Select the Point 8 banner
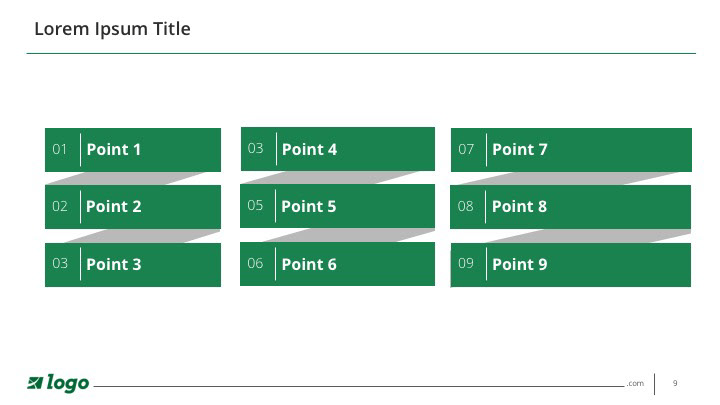 570,207
